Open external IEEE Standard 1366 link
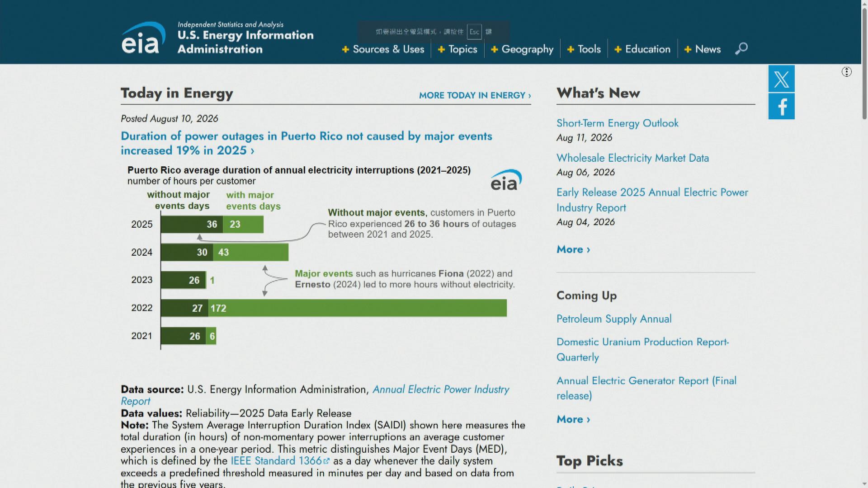 [x=280, y=461]
